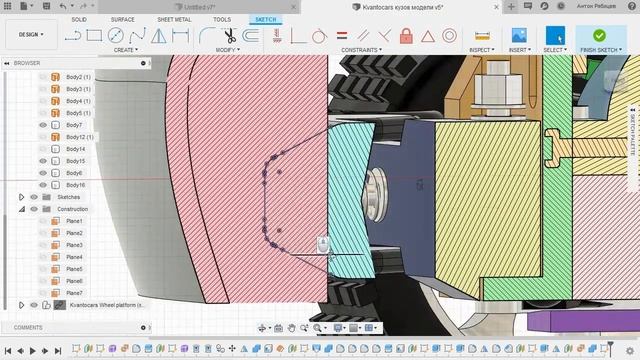Image resolution: width=640 pixels, height=360 pixels.
Task: Apply the Midpoint triangle constraint
Action: click(428, 36)
